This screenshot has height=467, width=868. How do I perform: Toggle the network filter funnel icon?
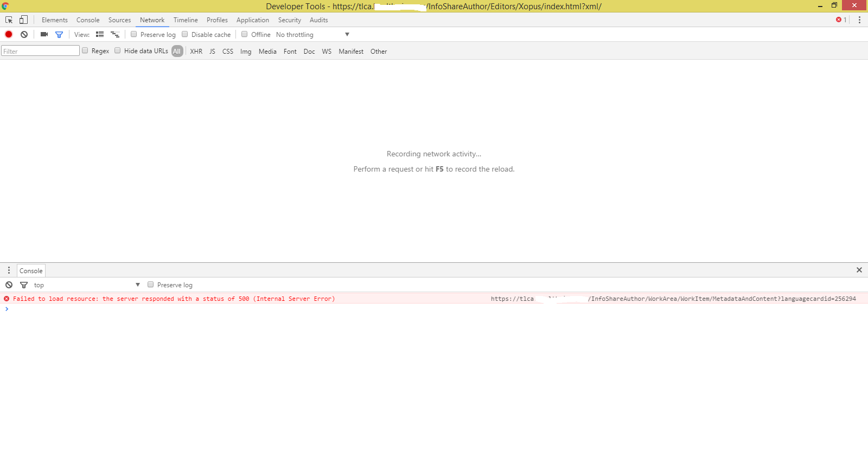pyautogui.click(x=59, y=34)
